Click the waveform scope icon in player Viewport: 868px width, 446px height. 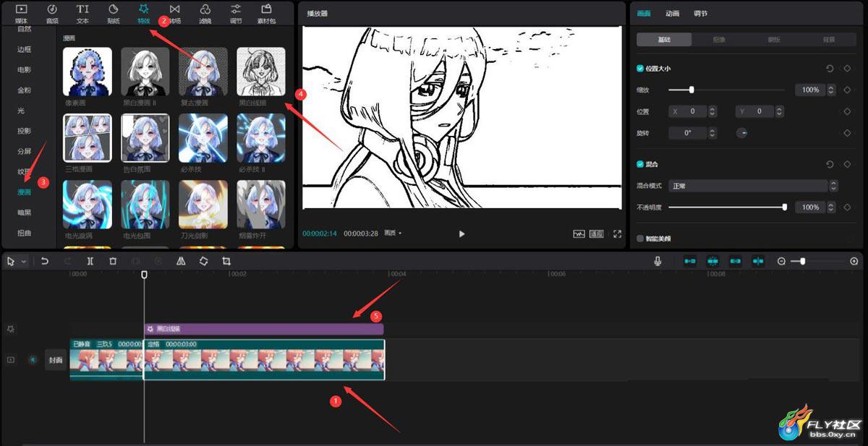click(579, 234)
